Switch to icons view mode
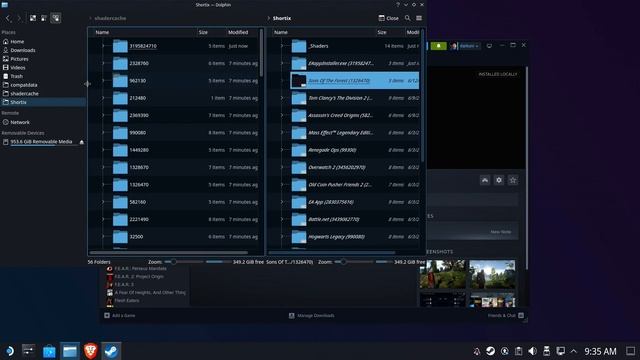Viewport: 640px width, 360px height. click(x=33, y=18)
